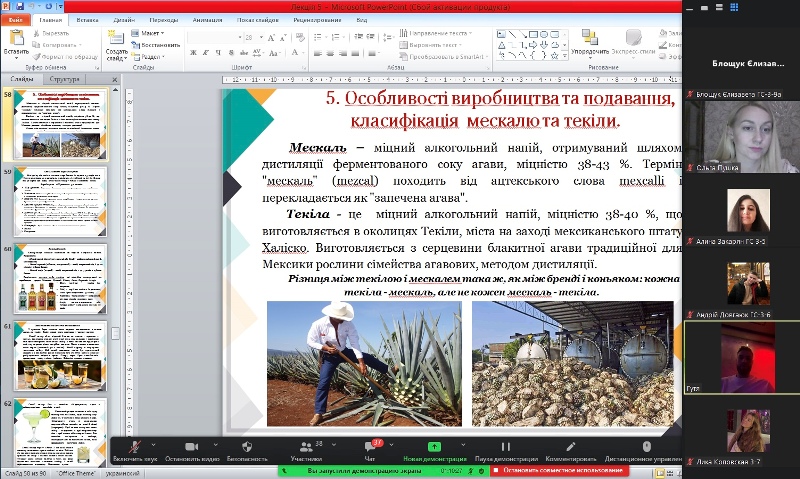Select slide 60 thumbnail
Viewport: 800px width, 479px height.
[x=60, y=277]
